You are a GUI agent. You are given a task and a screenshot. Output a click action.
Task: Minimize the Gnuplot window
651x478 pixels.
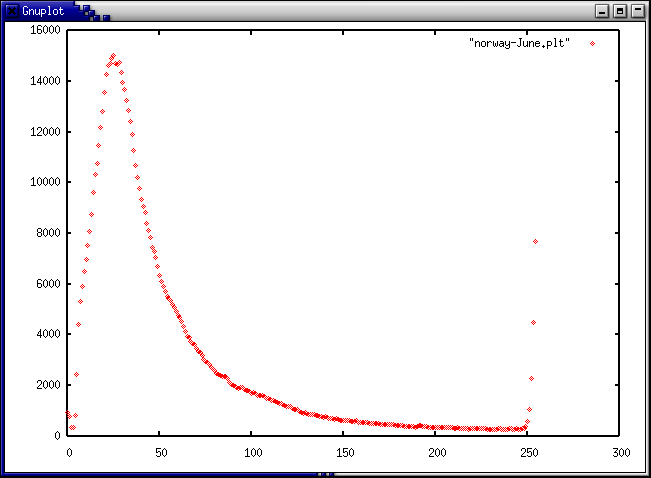[x=601, y=10]
